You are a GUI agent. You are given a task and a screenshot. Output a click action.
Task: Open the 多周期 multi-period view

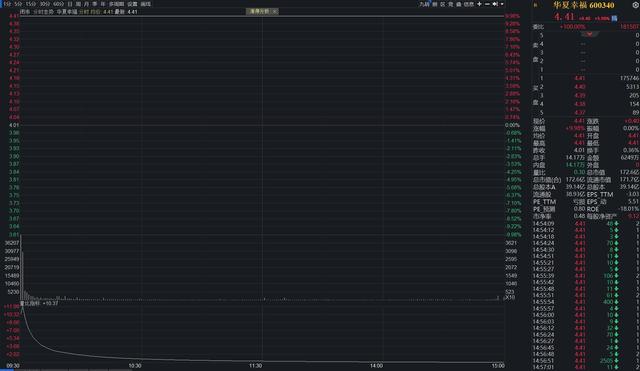coord(116,4)
